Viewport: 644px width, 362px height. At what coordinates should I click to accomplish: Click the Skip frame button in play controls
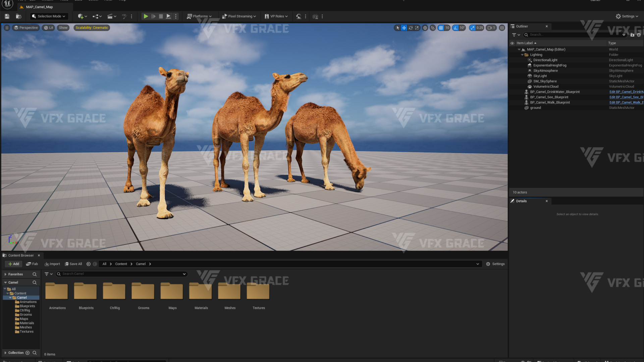click(153, 16)
